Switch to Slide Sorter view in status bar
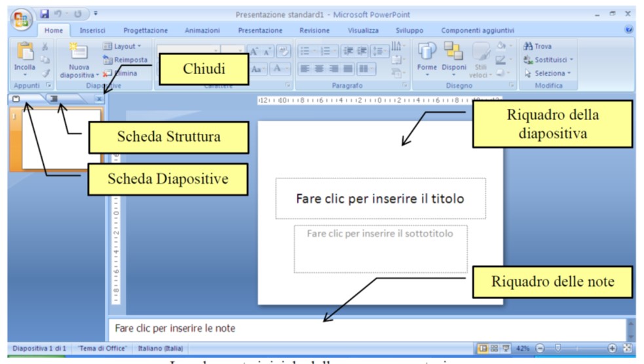The image size is (644, 364). 495,348
